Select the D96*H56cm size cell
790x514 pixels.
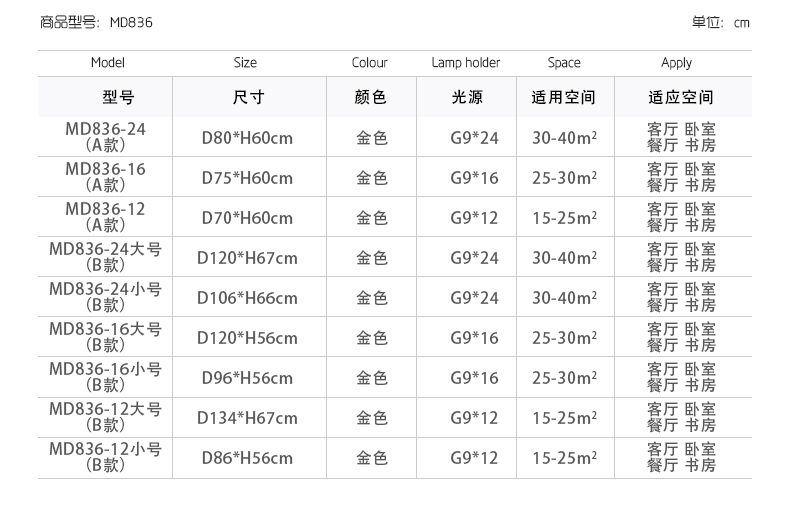point(247,378)
